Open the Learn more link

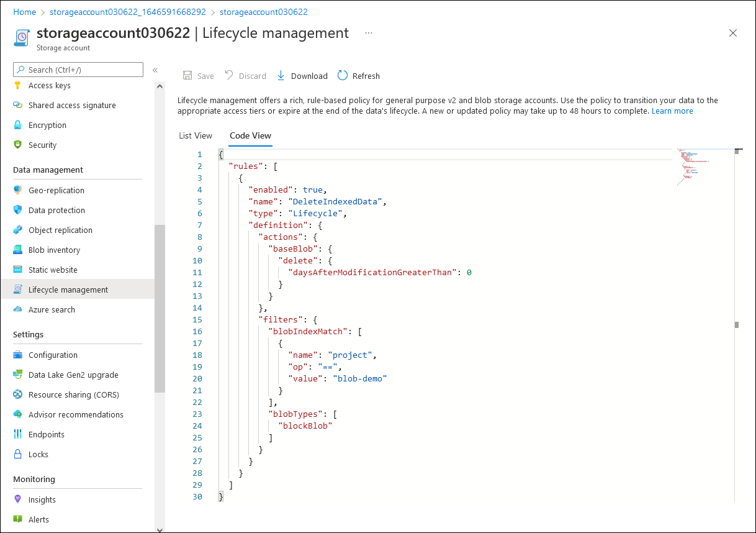[672, 111]
